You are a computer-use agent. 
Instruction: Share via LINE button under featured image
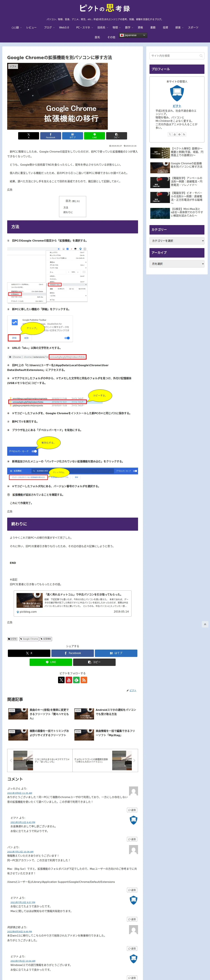[x=95, y=136]
